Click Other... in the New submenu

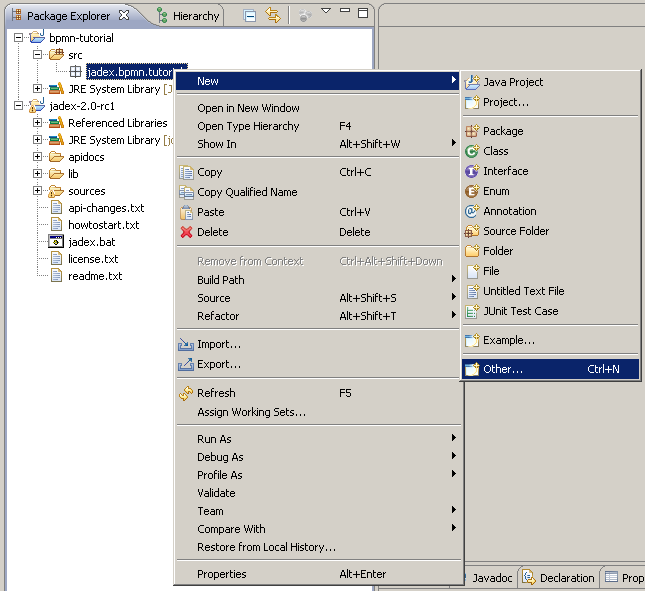(x=503, y=369)
